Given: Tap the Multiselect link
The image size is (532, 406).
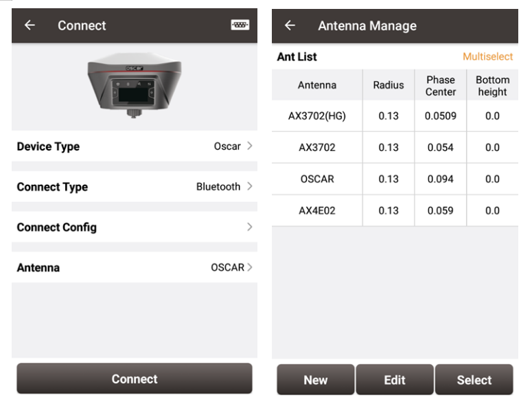Looking at the screenshot, I should [x=487, y=56].
